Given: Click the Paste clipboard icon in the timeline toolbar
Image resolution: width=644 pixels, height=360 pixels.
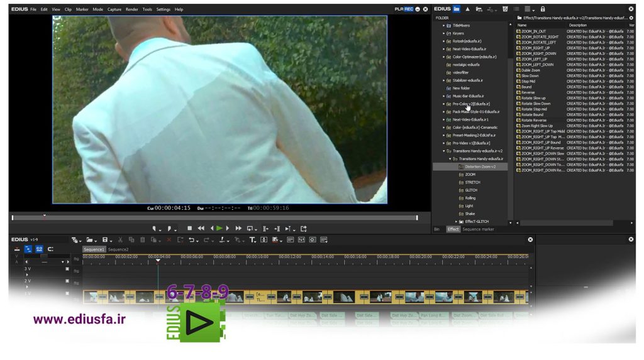Looking at the screenshot, I should click(143, 240).
